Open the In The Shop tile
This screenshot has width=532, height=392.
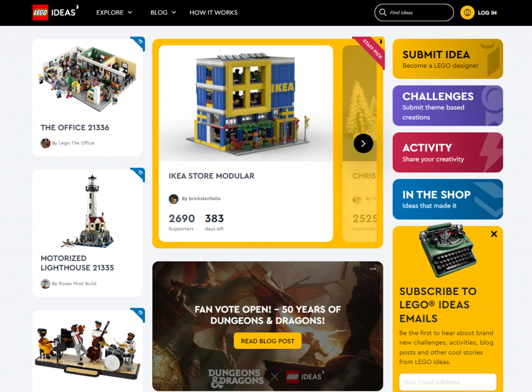coord(447,199)
